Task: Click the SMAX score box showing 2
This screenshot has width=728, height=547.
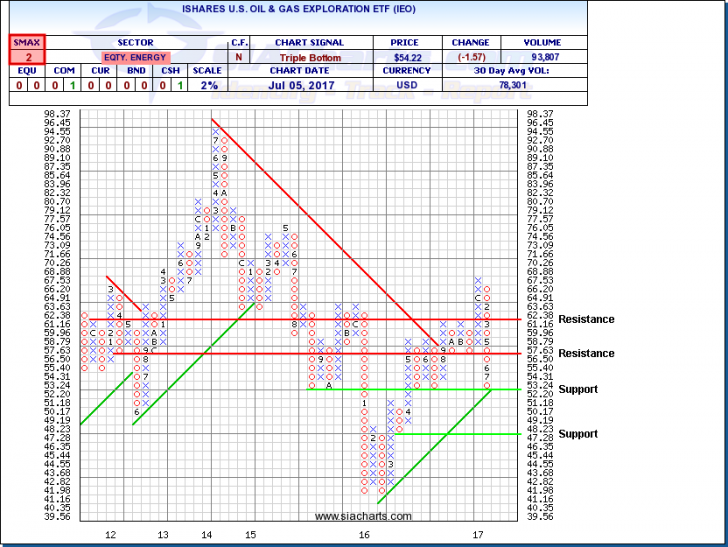Action: tap(21, 58)
